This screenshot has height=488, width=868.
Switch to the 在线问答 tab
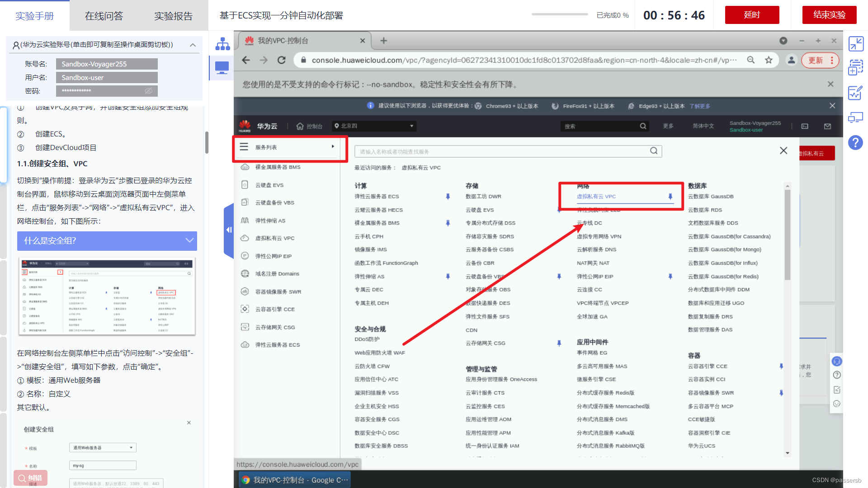(104, 16)
